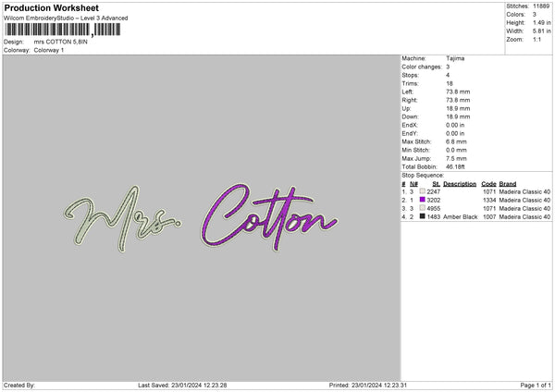Click the Down value 18.9 mm
Image resolution: width=555 pixels, height=392 pixels.
tap(458, 116)
